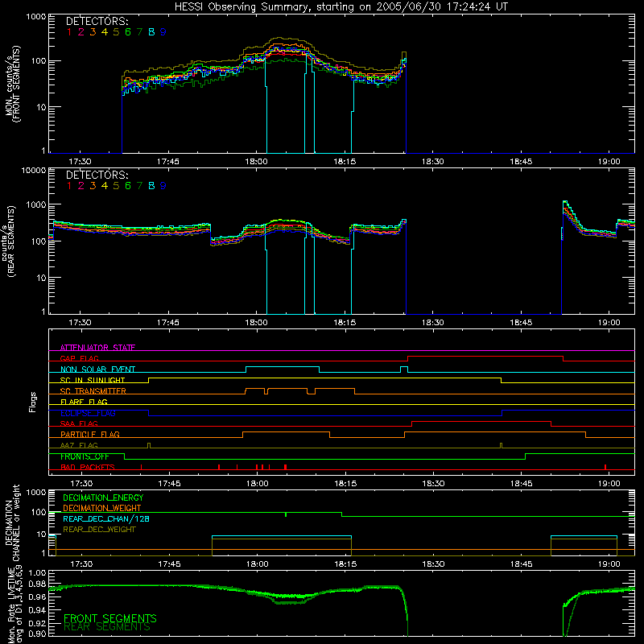This screenshot has height=644, width=644.
Task: Click the ECLIPSE FLAG label
Action: tap(88, 413)
